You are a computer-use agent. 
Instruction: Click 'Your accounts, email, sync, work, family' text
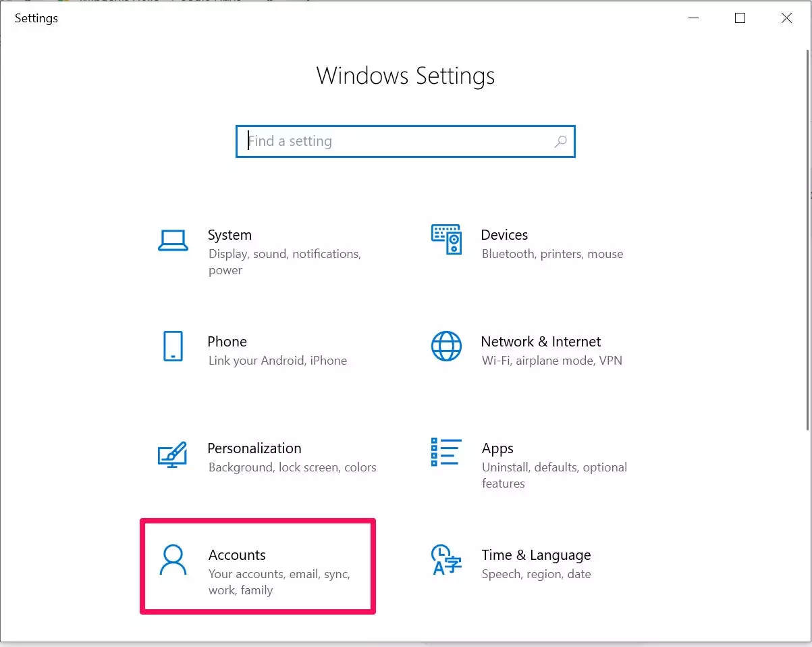pyautogui.click(x=279, y=582)
